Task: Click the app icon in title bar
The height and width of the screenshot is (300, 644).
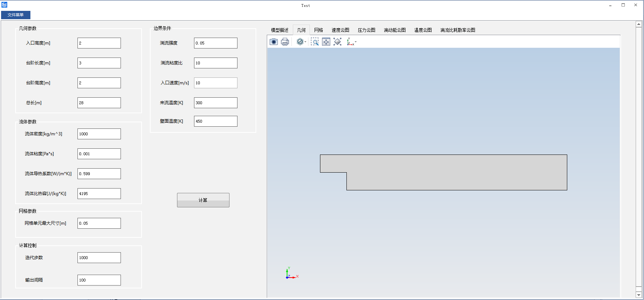Action: tap(4, 5)
